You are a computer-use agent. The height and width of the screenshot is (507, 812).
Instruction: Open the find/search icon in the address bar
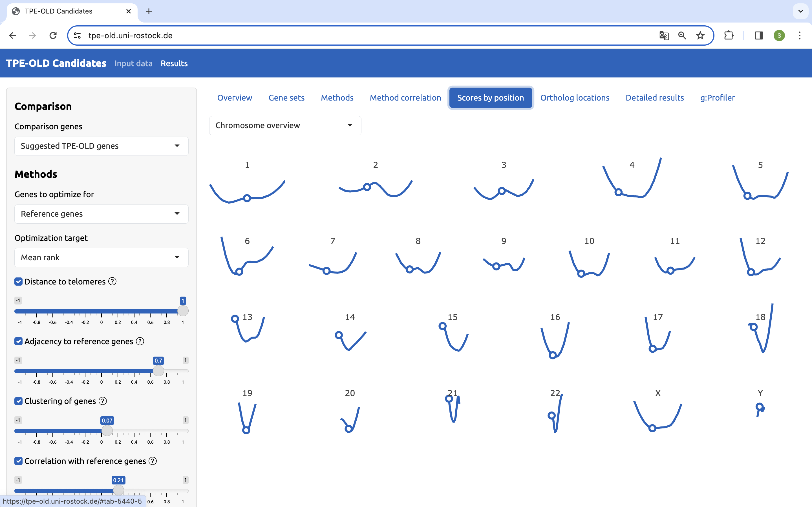[x=682, y=35]
